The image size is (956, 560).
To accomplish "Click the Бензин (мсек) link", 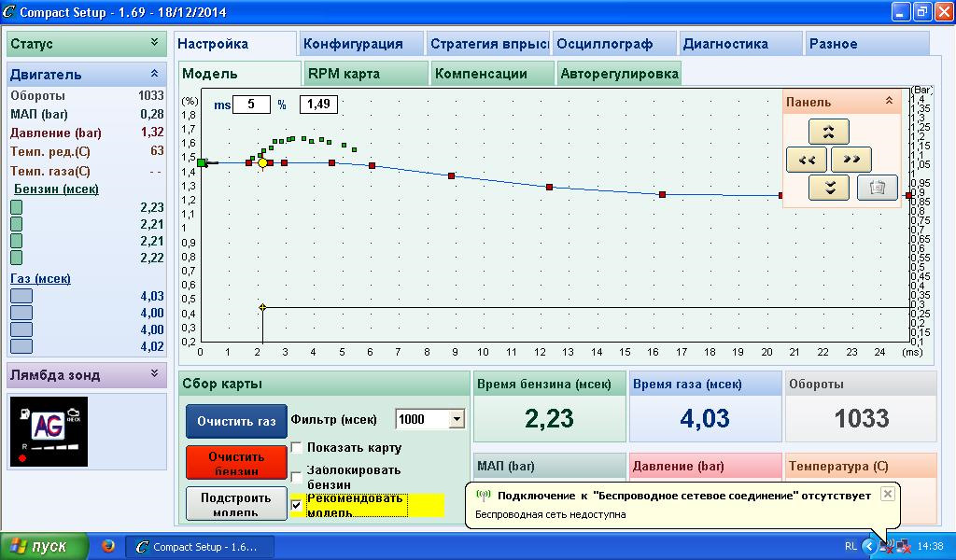I will (x=56, y=189).
